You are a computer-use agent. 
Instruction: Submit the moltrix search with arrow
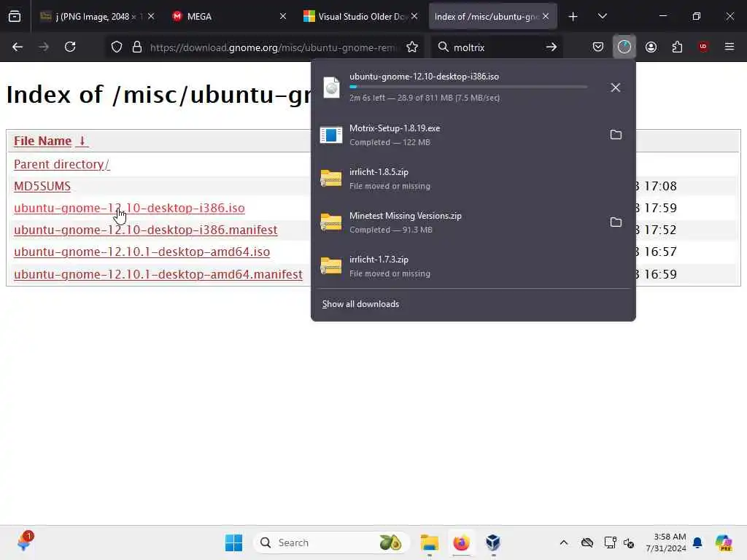click(551, 47)
